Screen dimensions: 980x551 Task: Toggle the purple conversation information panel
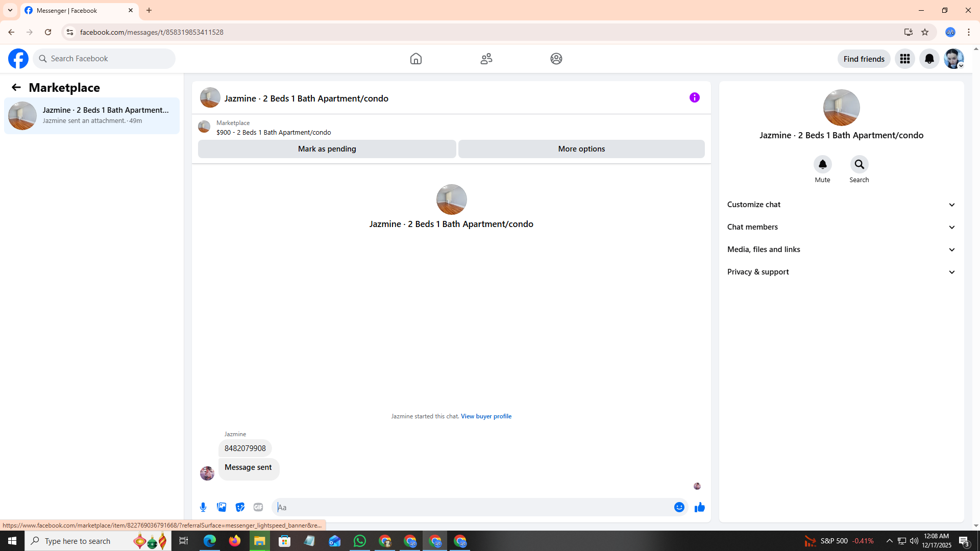point(694,97)
